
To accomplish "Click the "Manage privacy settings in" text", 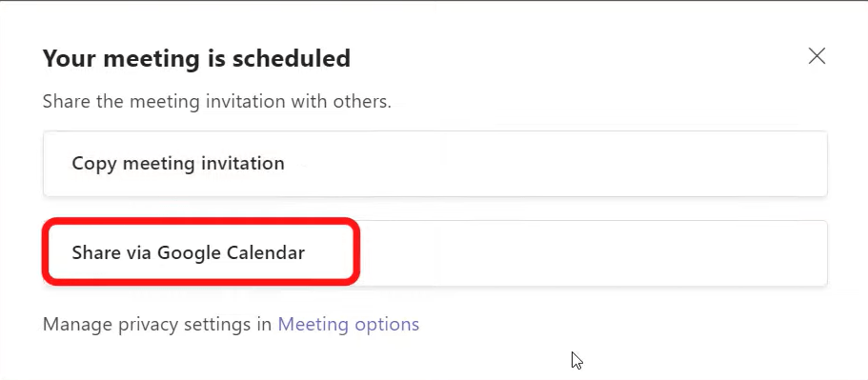I will [x=157, y=324].
